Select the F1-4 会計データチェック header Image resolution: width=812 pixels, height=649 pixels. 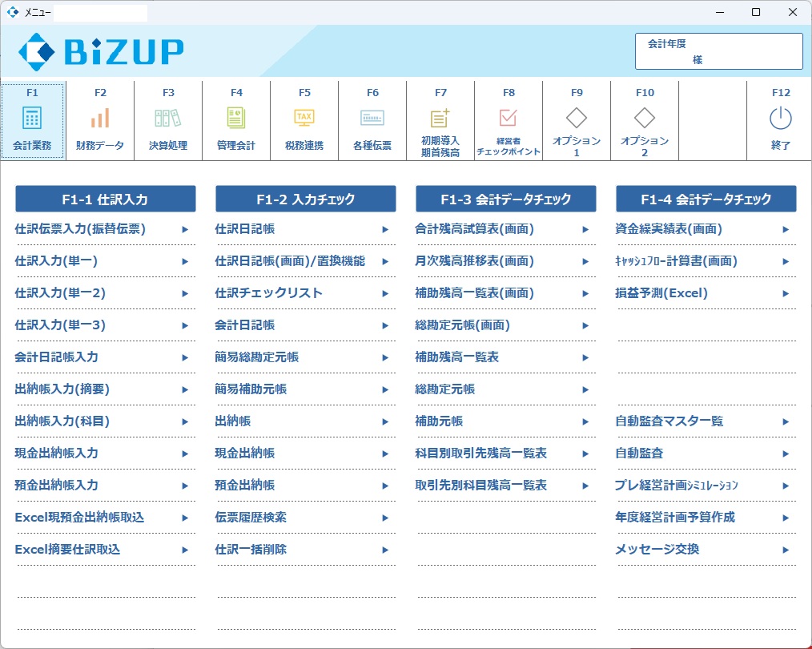[x=705, y=199]
